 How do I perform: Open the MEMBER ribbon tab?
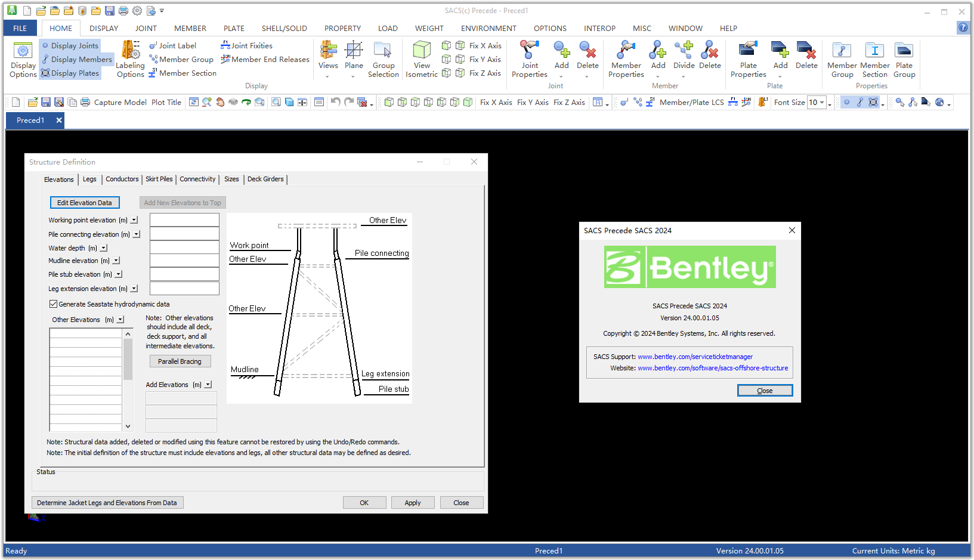[x=190, y=28]
